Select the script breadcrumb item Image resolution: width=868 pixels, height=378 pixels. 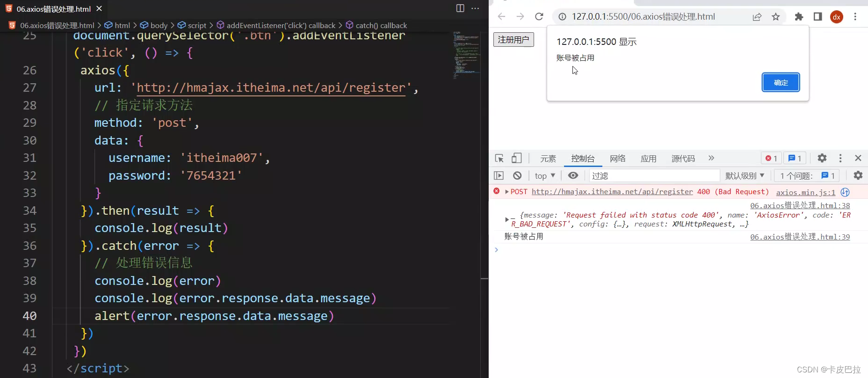point(192,25)
